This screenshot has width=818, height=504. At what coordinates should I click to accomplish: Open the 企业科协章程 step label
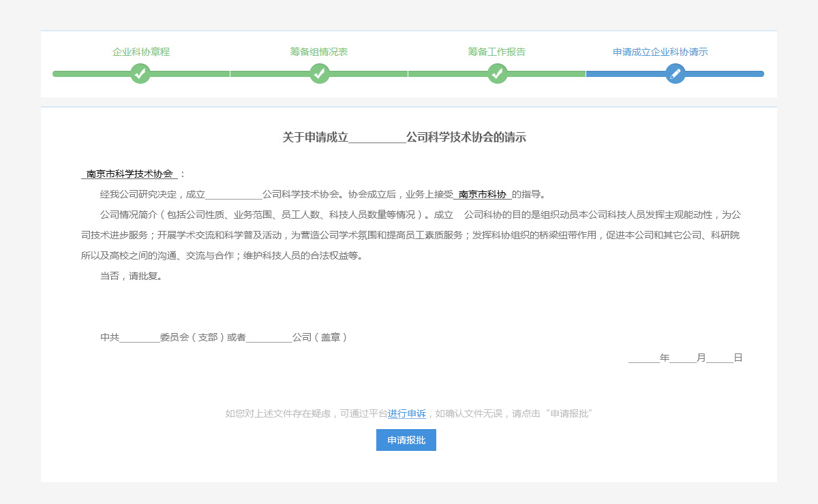[141, 52]
